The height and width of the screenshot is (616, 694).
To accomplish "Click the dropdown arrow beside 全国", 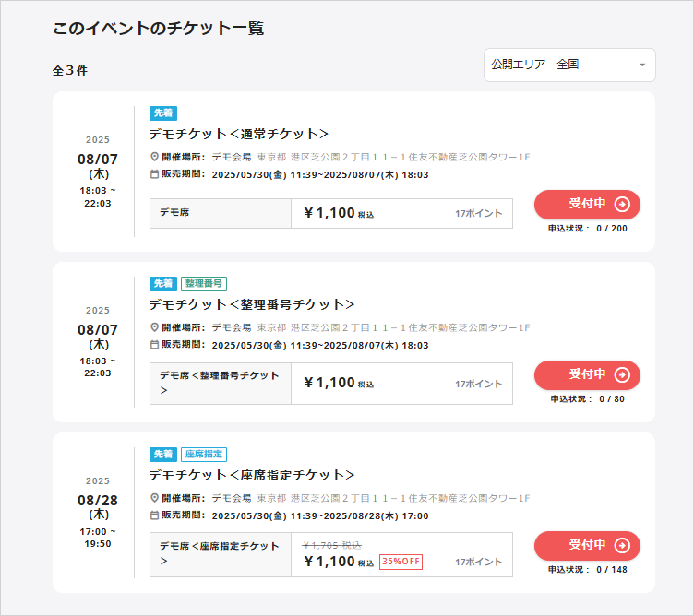I will coord(641,65).
